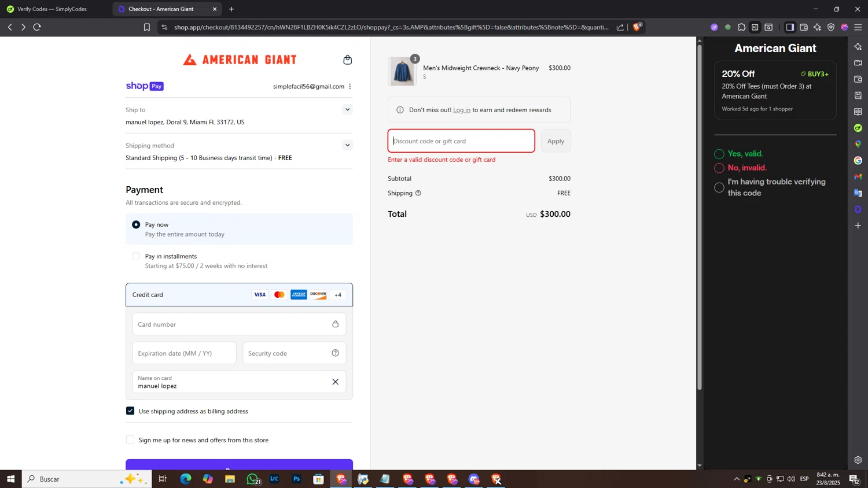Click the Brave VPN shield icon
The image size is (868, 488).
pyautogui.click(x=831, y=27)
